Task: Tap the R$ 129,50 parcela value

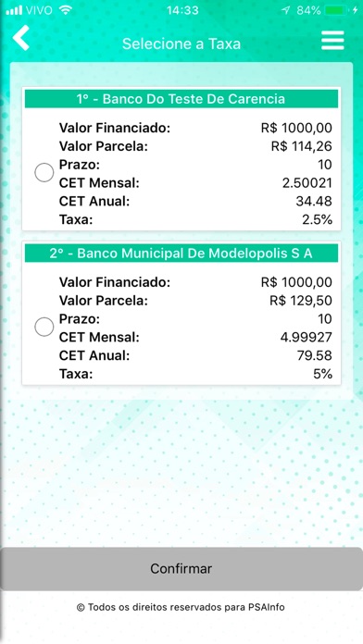Action: (301, 301)
